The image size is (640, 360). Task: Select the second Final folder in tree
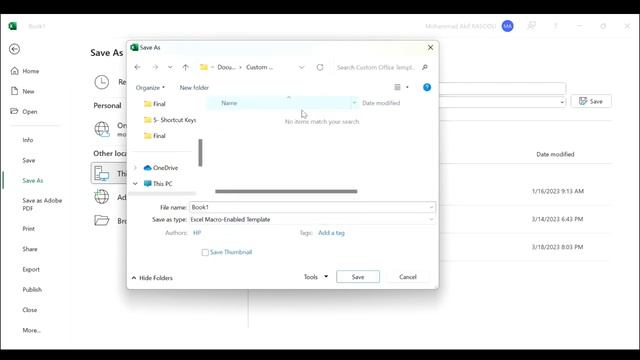pos(155,136)
